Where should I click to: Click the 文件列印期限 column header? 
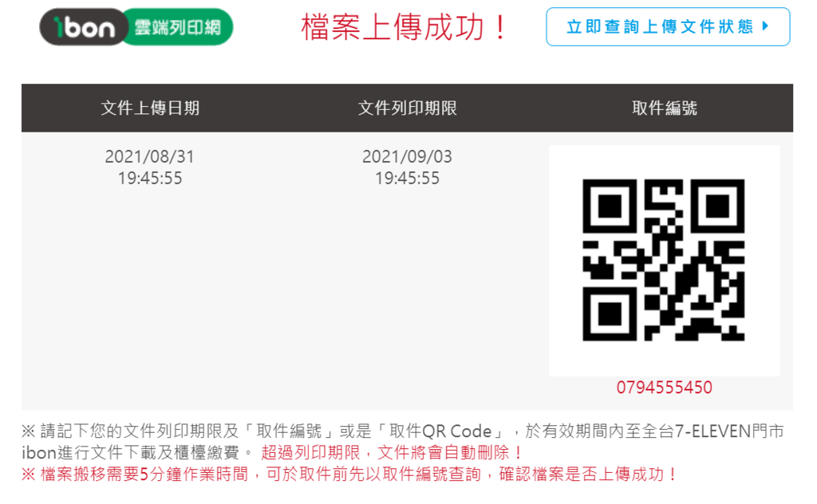[x=408, y=108]
